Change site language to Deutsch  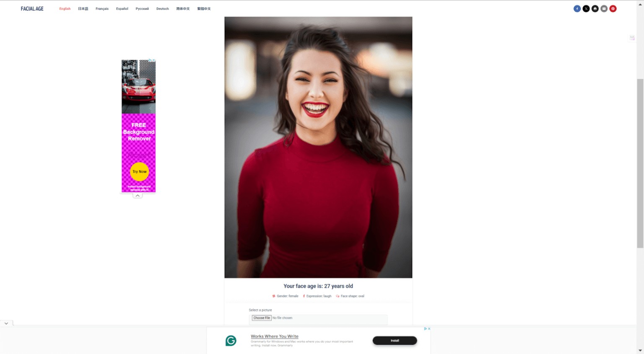coord(162,9)
